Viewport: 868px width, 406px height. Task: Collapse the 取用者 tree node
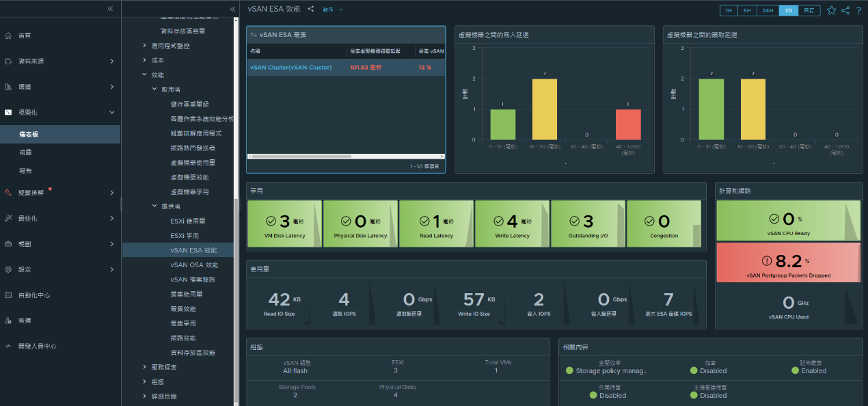(x=154, y=90)
